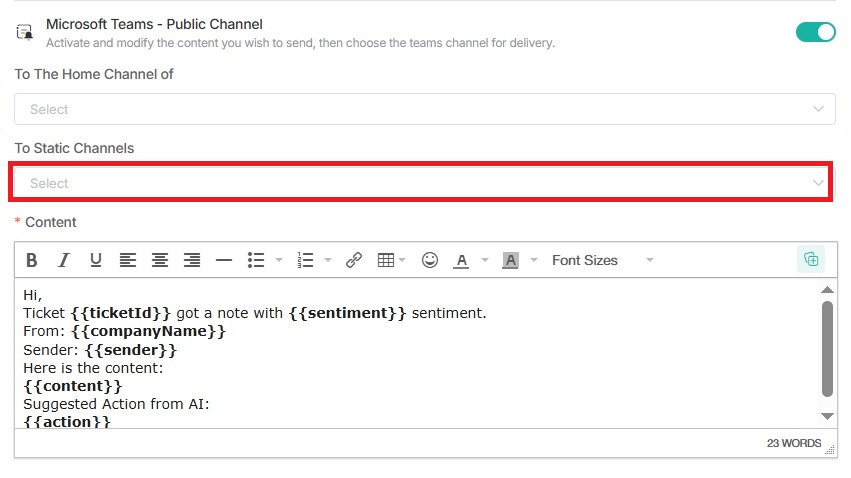Expand bullet list style options arrow

coord(279,260)
